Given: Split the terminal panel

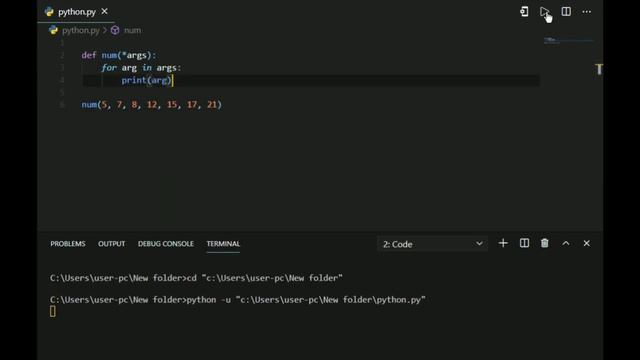Looking at the screenshot, I should [x=524, y=243].
